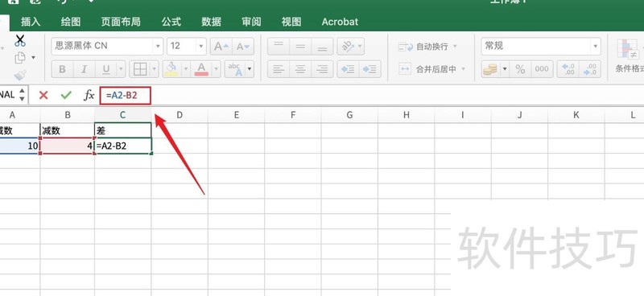Screen dimensions: 644x296
Task: Align text to top
Action: click(x=279, y=47)
